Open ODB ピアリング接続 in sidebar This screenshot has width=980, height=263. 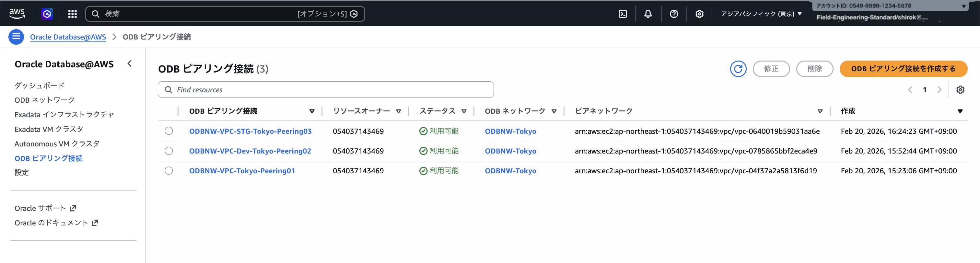pyautogui.click(x=48, y=158)
